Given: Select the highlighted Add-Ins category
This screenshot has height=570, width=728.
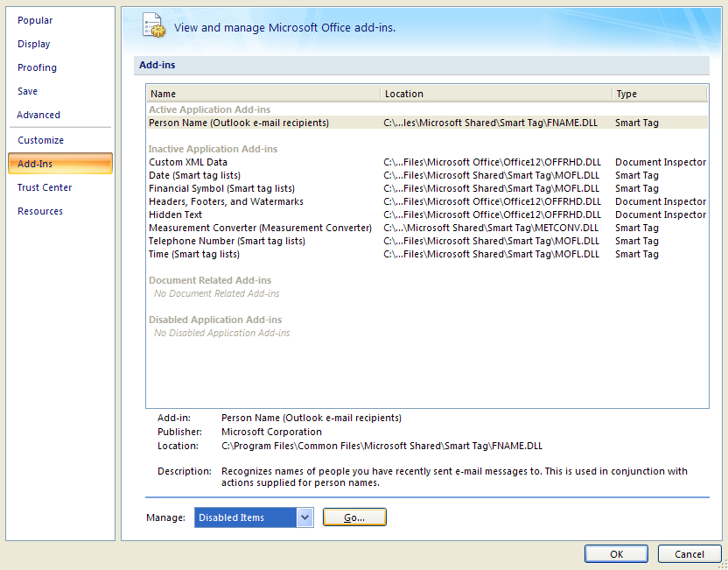Looking at the screenshot, I should 60,164.
